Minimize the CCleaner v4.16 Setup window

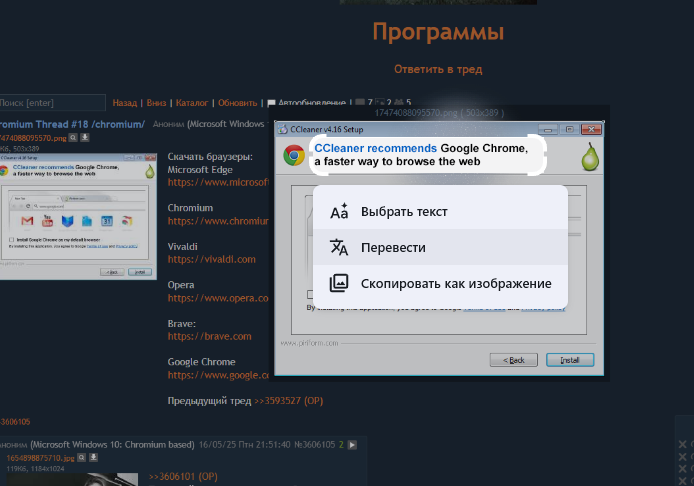pos(548,129)
